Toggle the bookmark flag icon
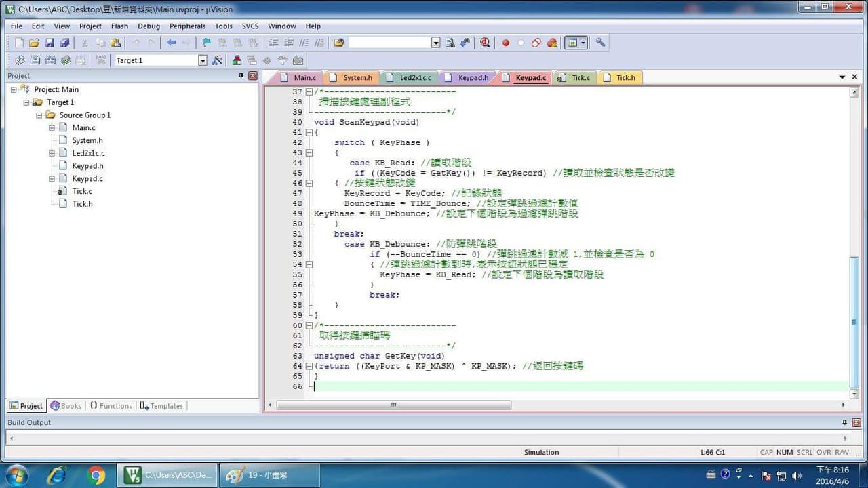The width and height of the screenshot is (868, 488). 207,43
